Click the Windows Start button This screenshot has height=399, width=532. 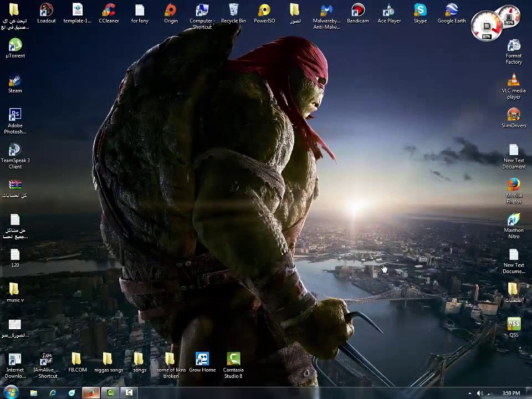(x=11, y=392)
